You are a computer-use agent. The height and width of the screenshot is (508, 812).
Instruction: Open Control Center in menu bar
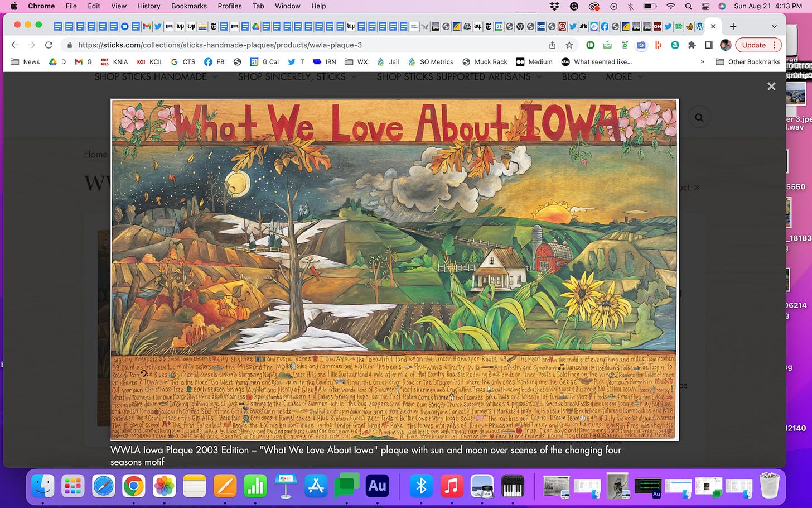click(705, 6)
